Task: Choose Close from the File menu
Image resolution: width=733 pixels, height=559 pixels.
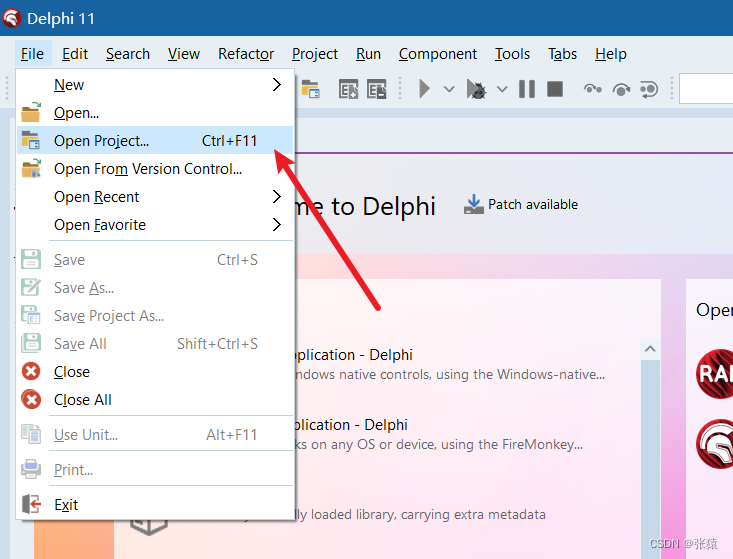Action: tap(155, 372)
